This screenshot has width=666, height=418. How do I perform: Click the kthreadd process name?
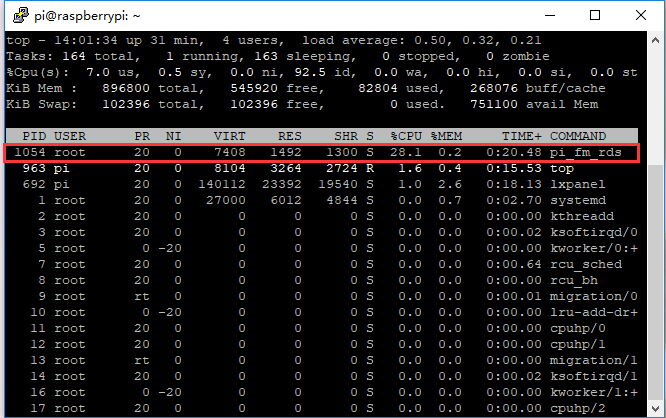tap(583, 217)
